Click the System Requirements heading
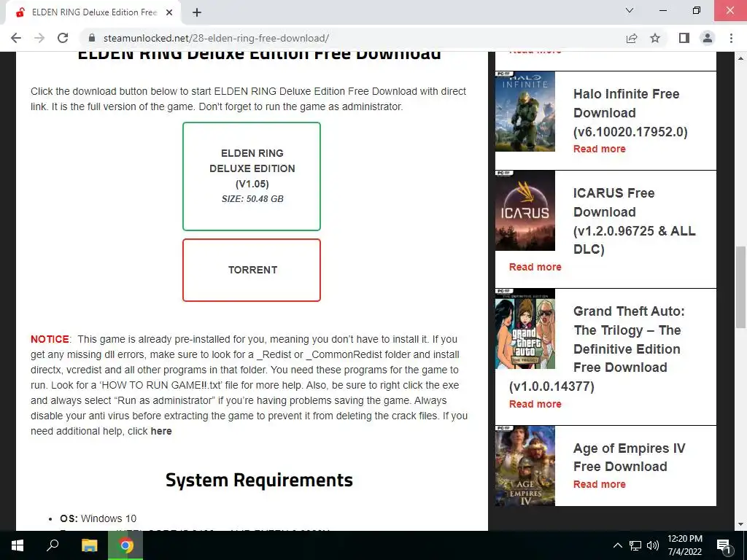This screenshot has height=560, width=747. click(x=259, y=480)
